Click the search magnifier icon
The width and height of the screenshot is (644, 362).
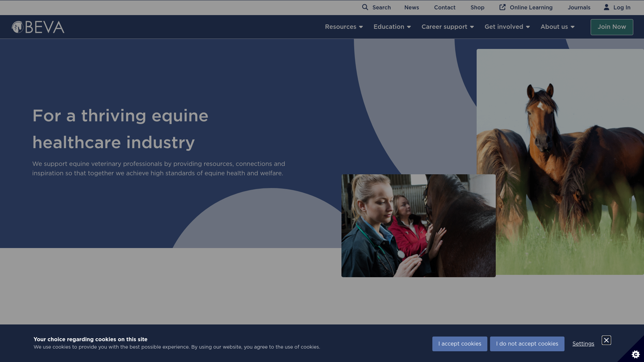[x=365, y=7]
